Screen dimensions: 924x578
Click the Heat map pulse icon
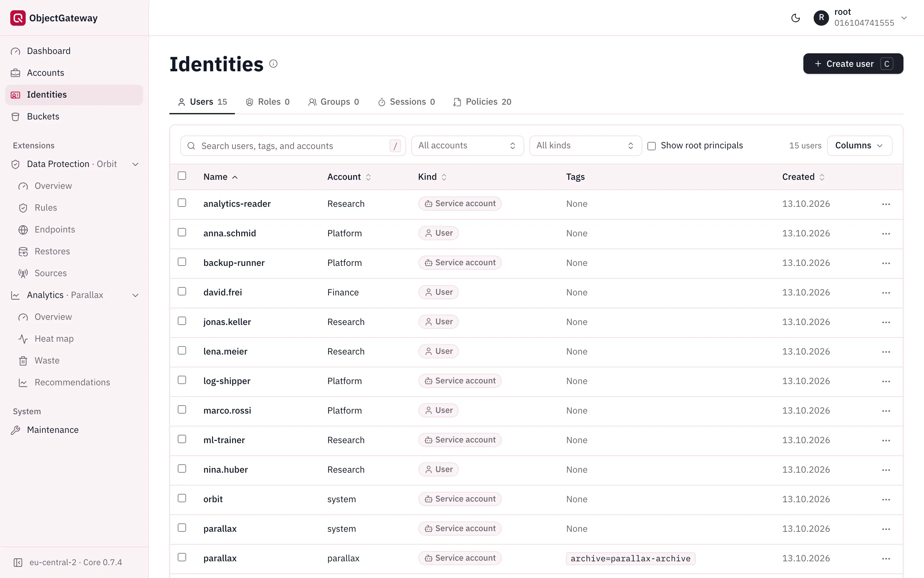click(x=23, y=339)
